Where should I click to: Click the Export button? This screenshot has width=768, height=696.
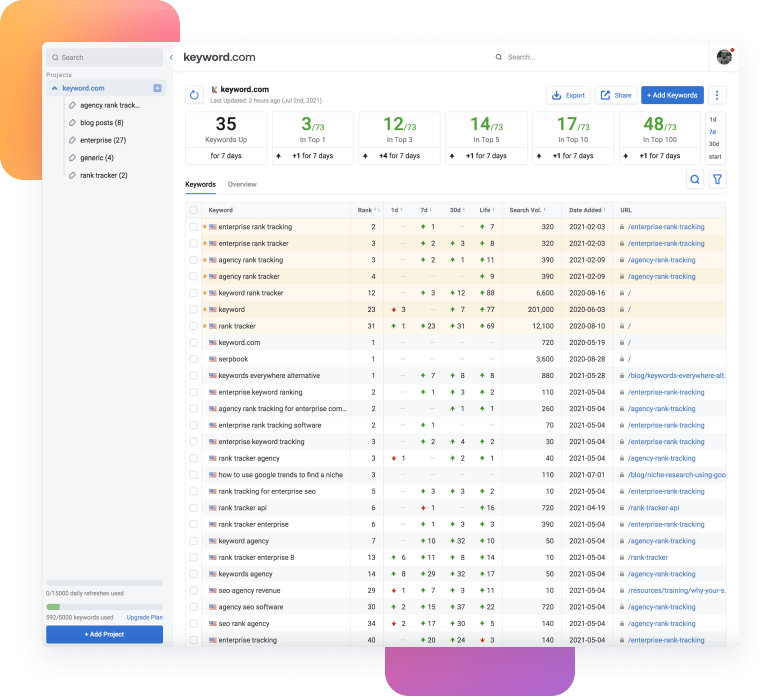point(568,95)
